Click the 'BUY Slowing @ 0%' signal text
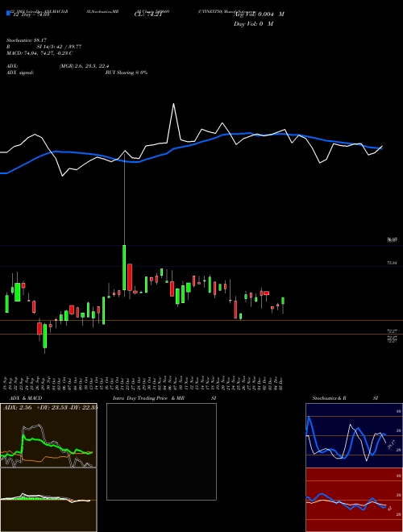The width and height of the screenshot is (403, 532). [x=127, y=73]
